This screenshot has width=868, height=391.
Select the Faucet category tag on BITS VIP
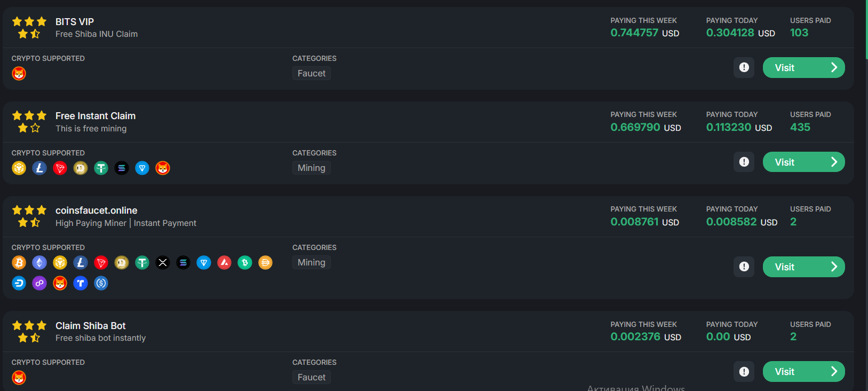[x=312, y=74]
